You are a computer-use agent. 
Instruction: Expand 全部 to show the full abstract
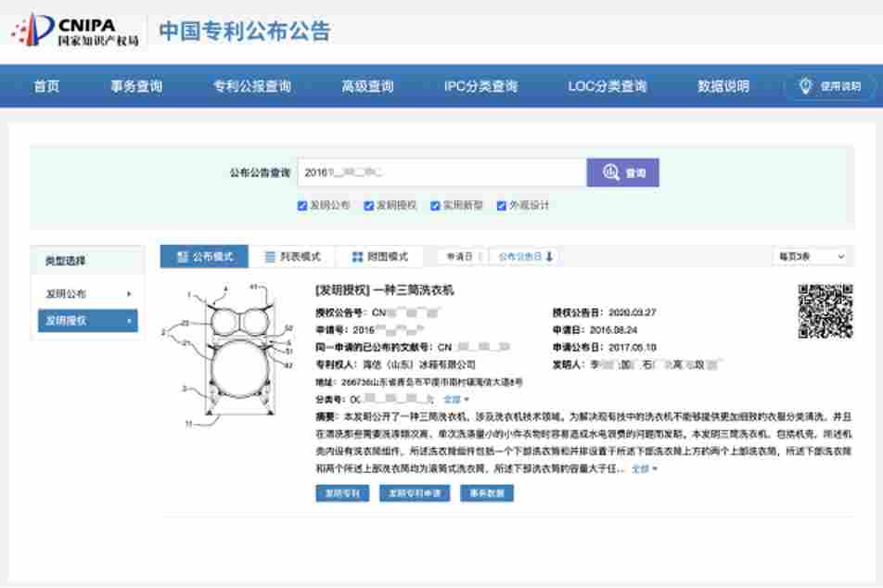(x=645, y=469)
